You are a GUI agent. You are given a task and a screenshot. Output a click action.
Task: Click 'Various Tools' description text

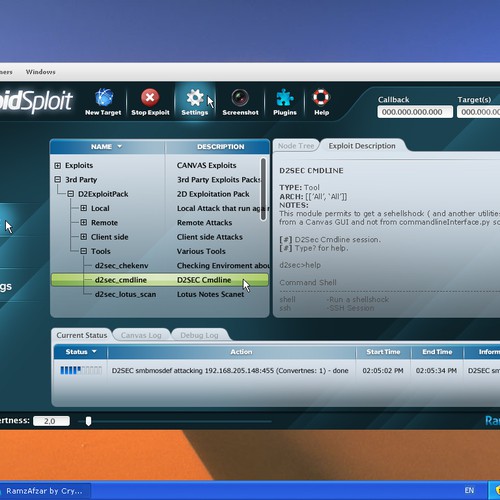coord(201,251)
